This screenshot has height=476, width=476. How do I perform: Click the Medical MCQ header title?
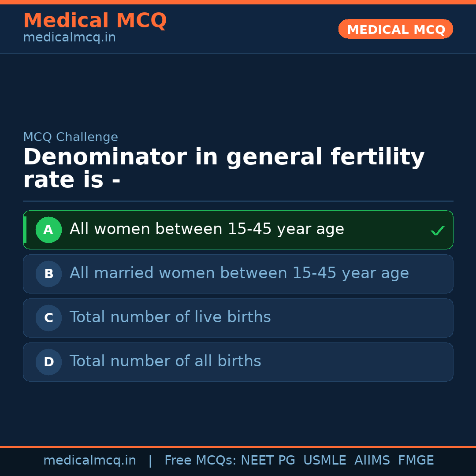[x=95, y=21]
